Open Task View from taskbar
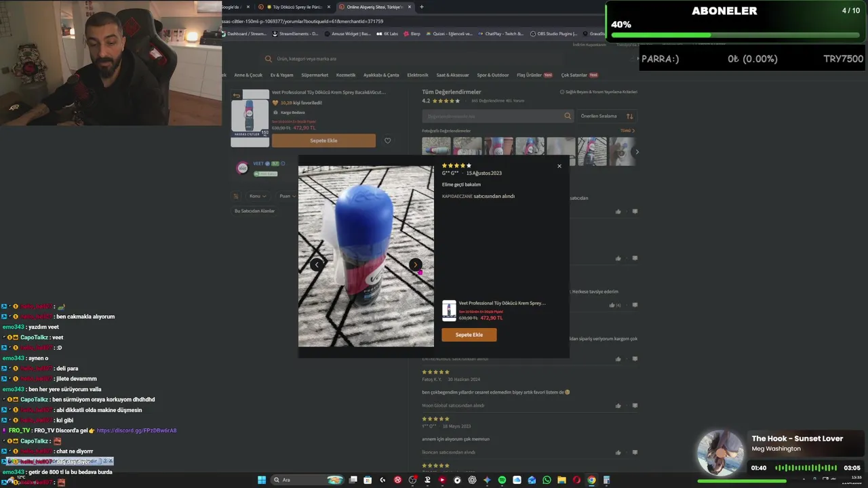This screenshot has width=868, height=488. tap(353, 480)
